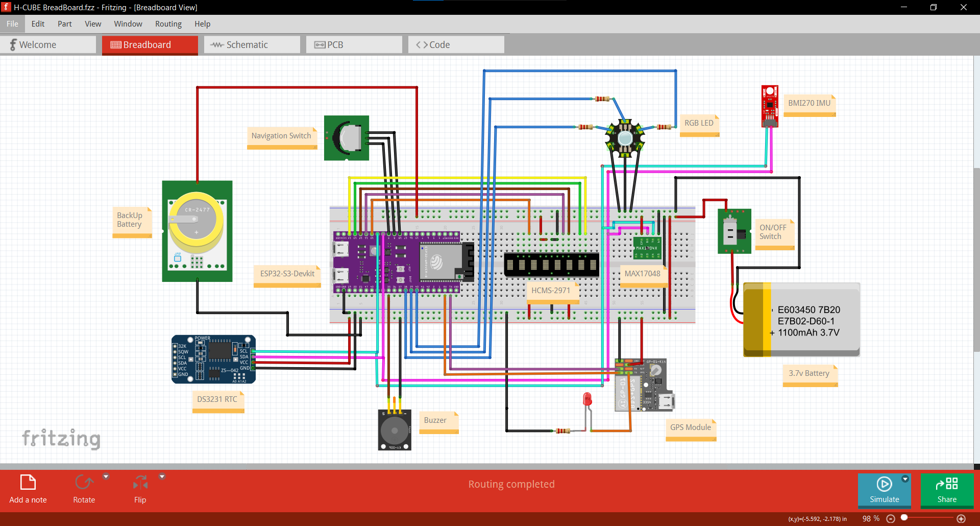Select the ON/OFF slide switch part
Screen dimensions: 980x526
(x=734, y=231)
